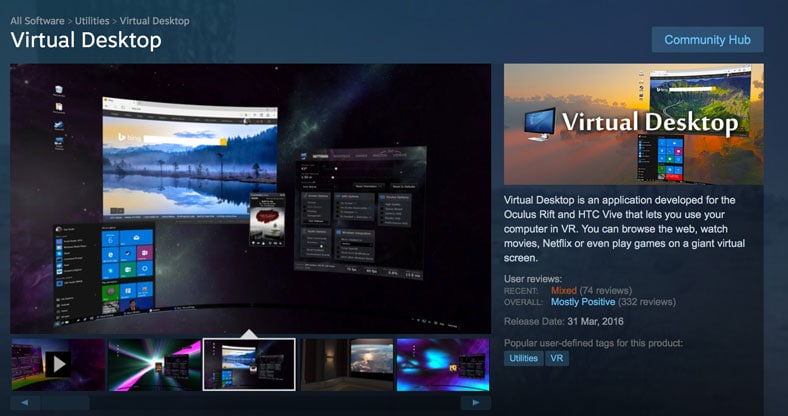Select the laser light show thumbnail
The height and width of the screenshot is (416, 788).
pos(154,364)
